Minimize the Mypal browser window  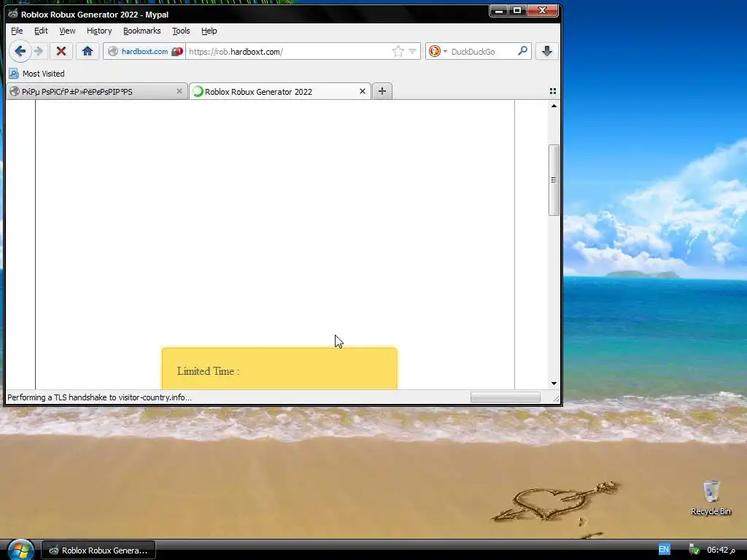click(x=499, y=10)
